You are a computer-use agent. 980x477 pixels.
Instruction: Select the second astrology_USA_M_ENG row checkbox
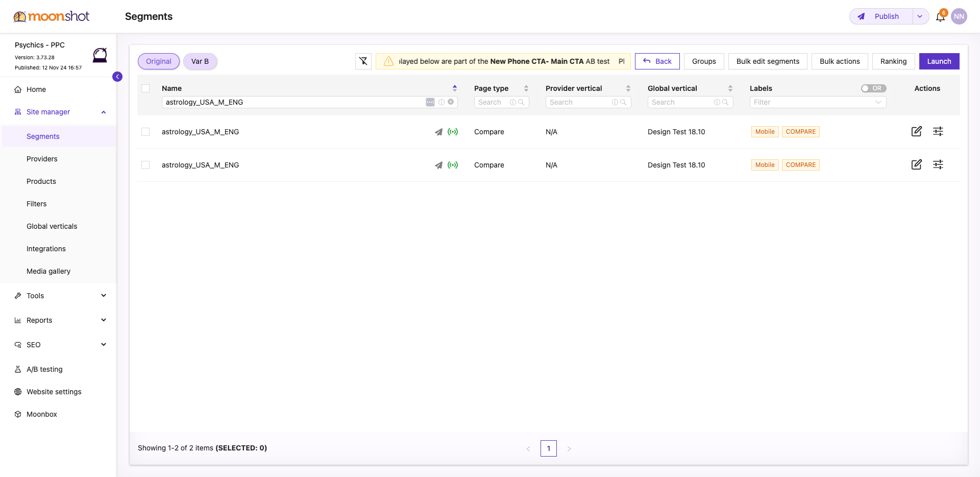coord(145,165)
